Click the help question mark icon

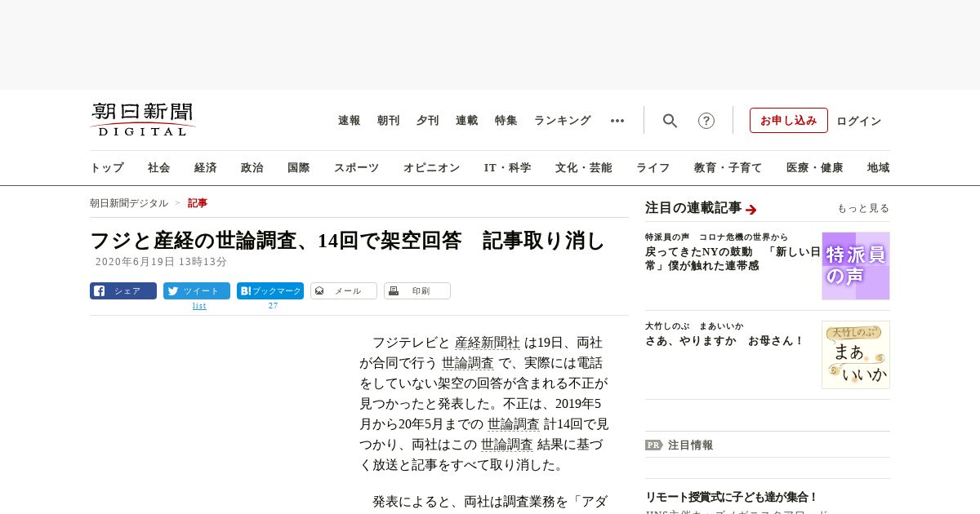click(706, 121)
